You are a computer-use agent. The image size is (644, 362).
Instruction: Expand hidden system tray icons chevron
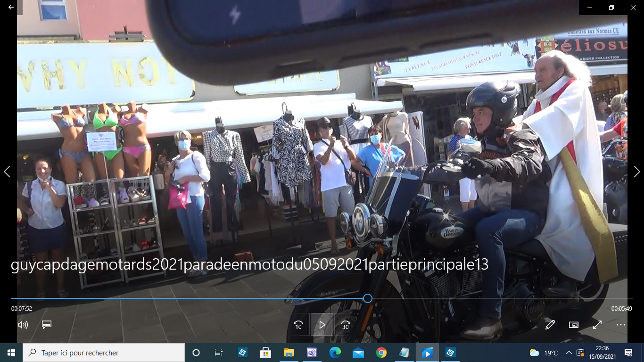click(x=569, y=353)
